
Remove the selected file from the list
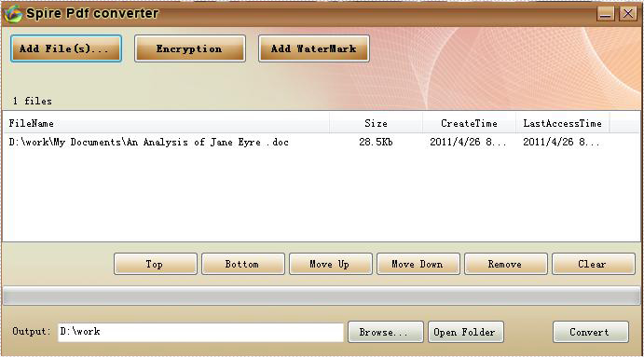(505, 264)
